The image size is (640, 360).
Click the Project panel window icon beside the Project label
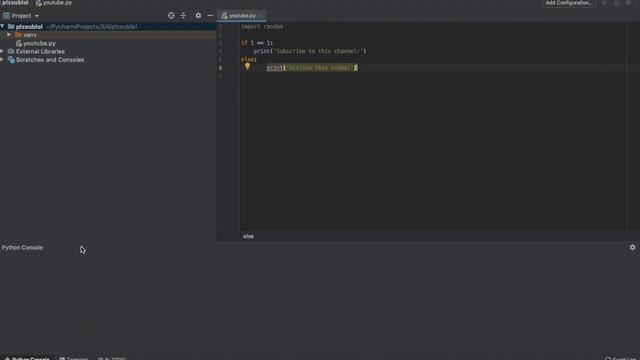coord(6,16)
